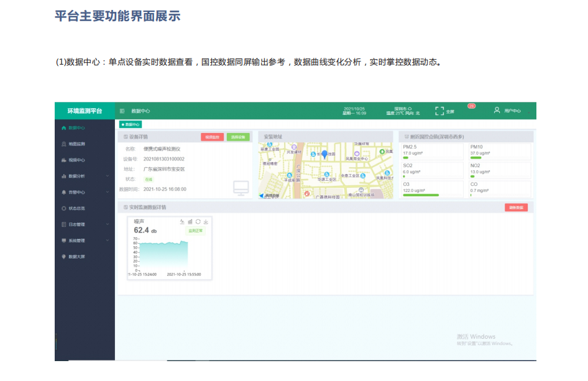Click the download icon on the 噪声 card
588x381 pixels.
click(206, 222)
